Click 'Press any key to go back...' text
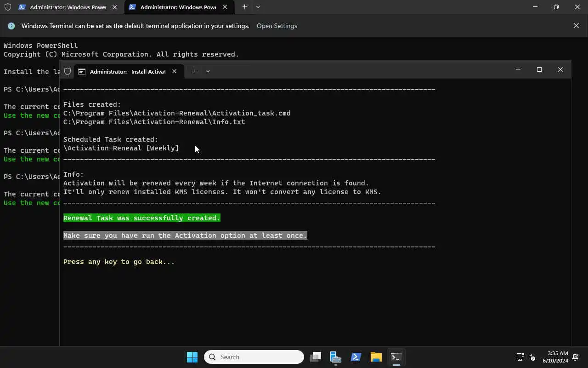 click(x=119, y=262)
